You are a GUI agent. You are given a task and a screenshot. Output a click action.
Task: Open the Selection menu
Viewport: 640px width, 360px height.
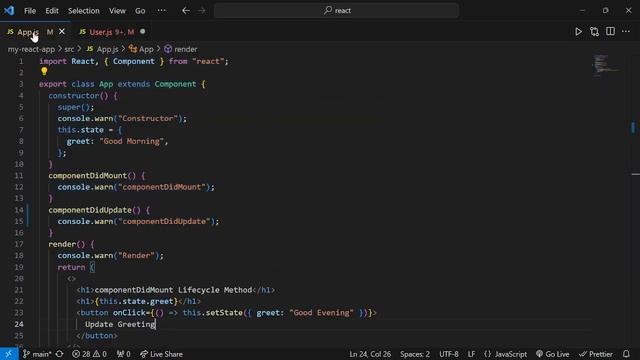[84, 11]
